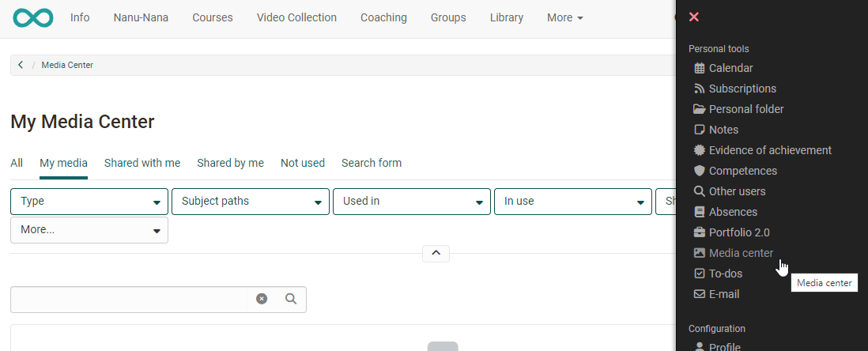This screenshot has height=351, width=868.
Task: Switch to the Not used tab
Action: coord(303,163)
